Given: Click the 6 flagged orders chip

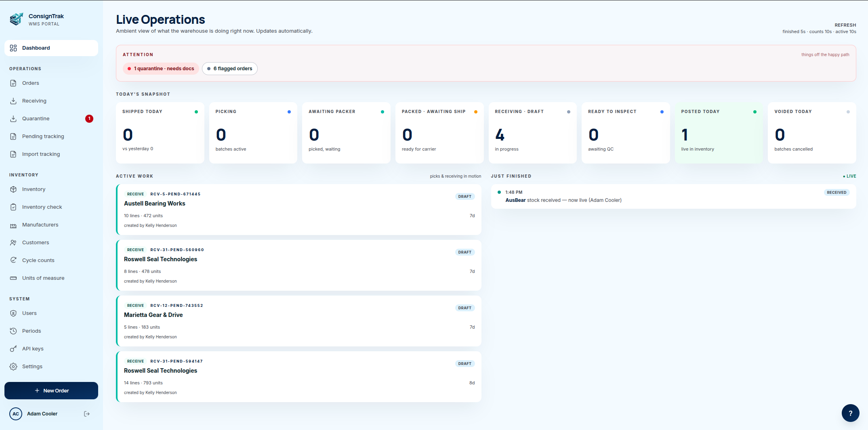Looking at the screenshot, I should [229, 69].
